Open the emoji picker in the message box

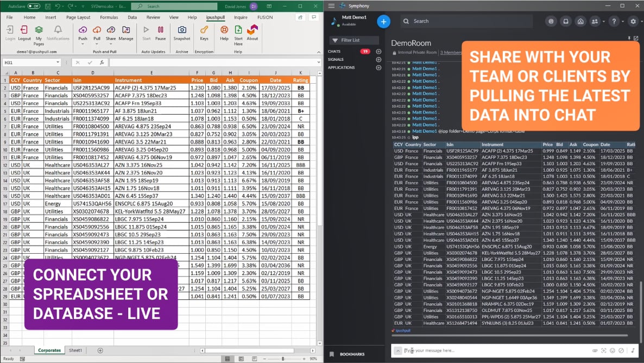point(613,351)
